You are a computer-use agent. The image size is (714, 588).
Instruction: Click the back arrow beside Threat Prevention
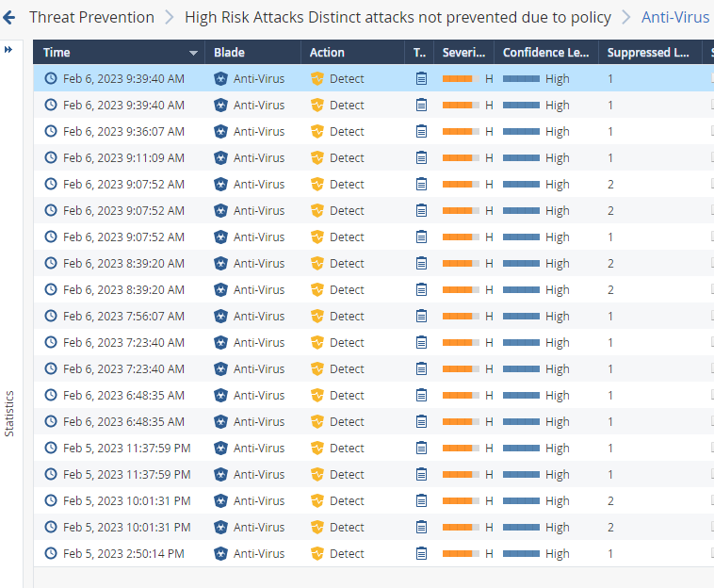(x=9, y=17)
